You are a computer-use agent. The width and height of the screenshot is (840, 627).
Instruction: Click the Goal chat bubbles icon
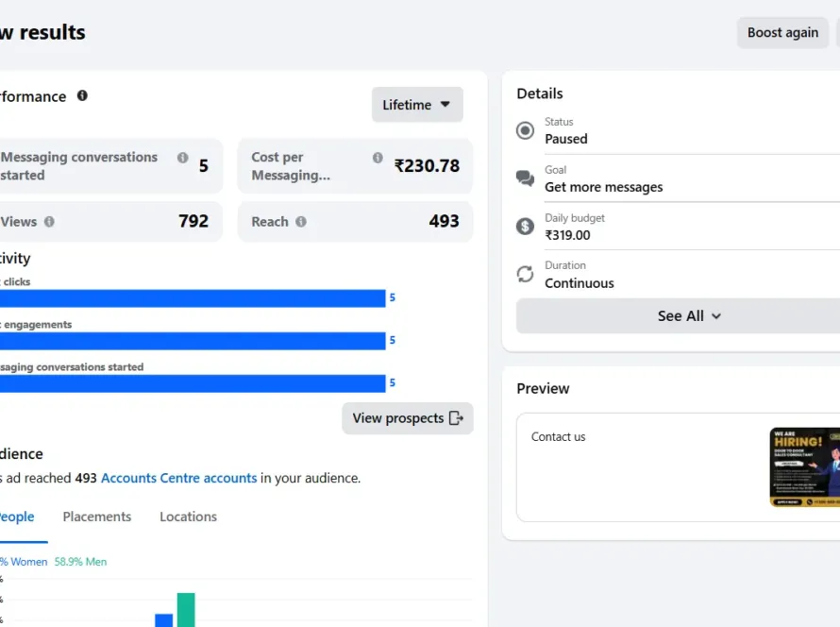pyautogui.click(x=526, y=178)
